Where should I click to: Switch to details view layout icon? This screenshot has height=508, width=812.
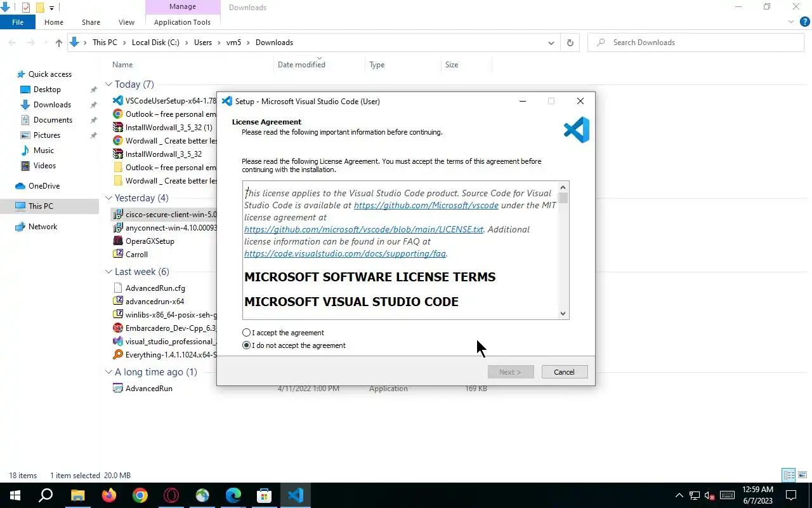[x=789, y=475]
